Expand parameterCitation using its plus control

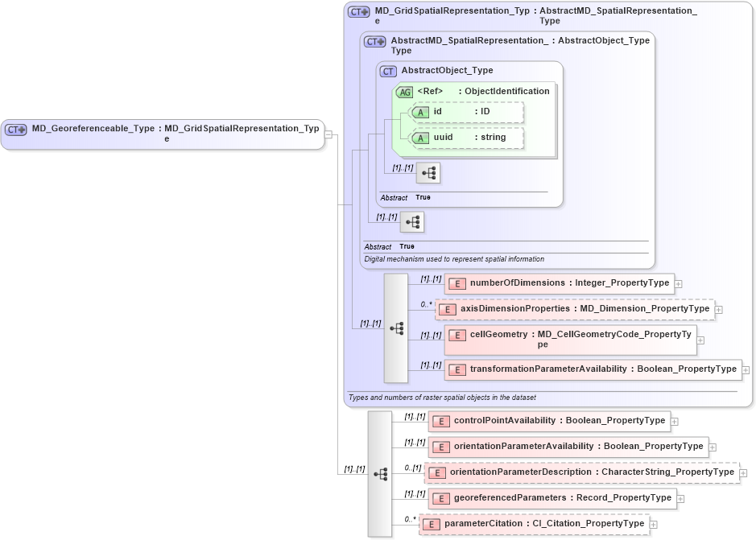click(652, 523)
